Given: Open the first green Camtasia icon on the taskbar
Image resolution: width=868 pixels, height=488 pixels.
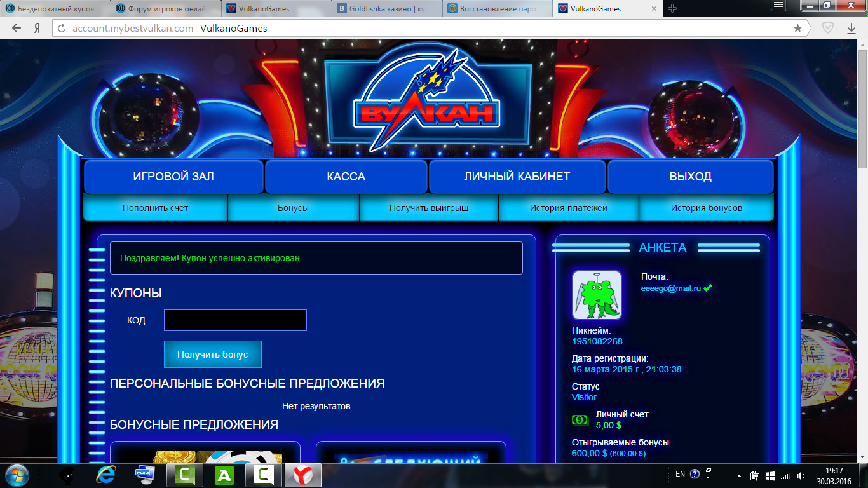Looking at the screenshot, I should point(184,475).
